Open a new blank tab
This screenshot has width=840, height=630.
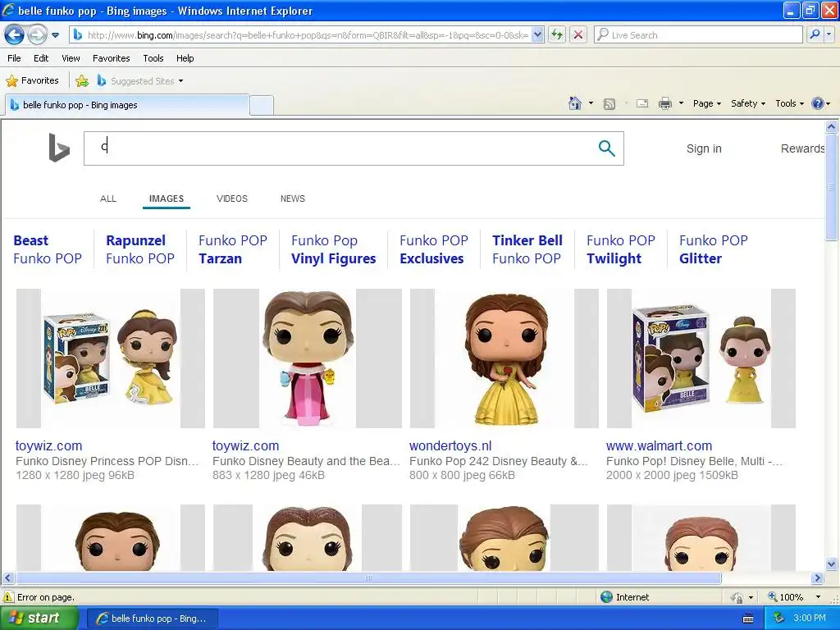tap(262, 105)
